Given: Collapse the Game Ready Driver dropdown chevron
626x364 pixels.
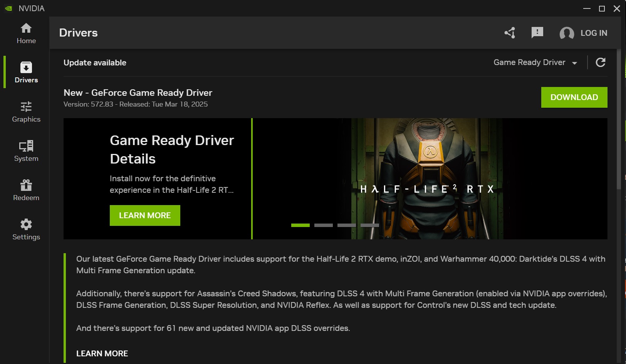Looking at the screenshot, I should coord(575,62).
